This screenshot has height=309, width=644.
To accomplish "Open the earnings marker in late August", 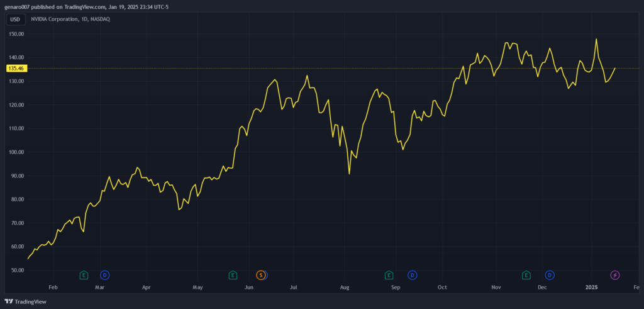I will [x=389, y=275].
